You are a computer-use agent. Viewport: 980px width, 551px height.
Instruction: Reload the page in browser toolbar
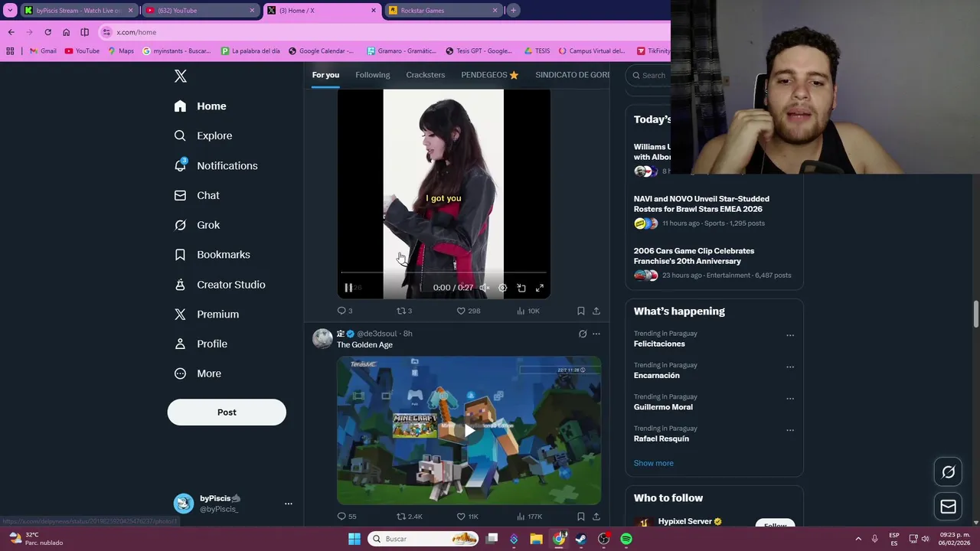pyautogui.click(x=47, y=32)
